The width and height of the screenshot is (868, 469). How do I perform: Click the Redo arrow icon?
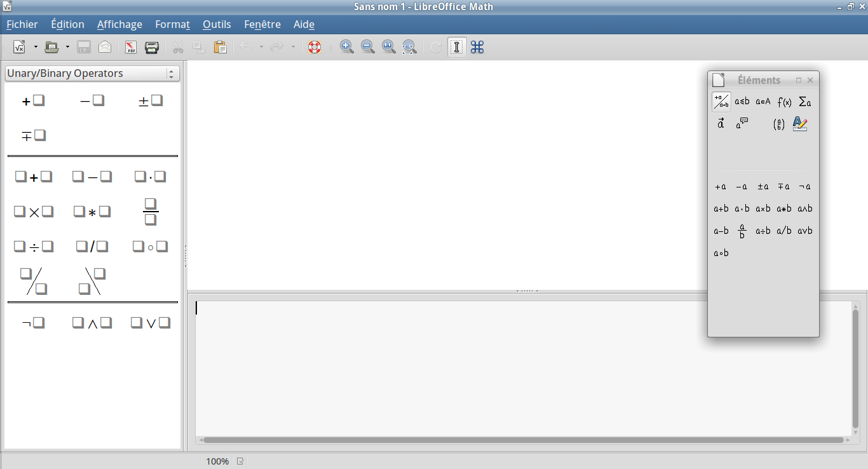pyautogui.click(x=277, y=47)
